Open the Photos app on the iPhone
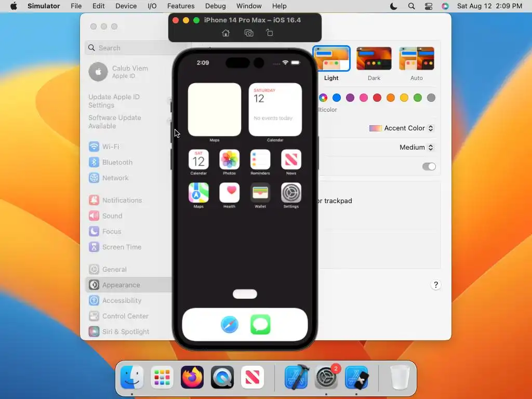 pos(229,159)
